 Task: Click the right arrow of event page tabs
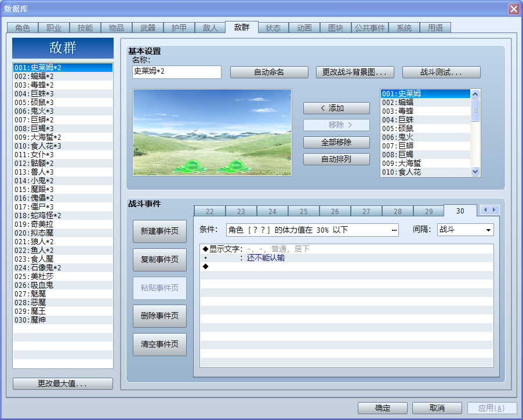(495, 209)
